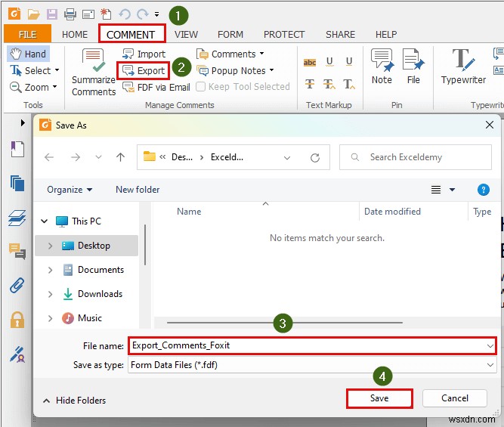504x427 pixels.
Task: Expand the left navigation panel arrow
Action: click(23, 122)
